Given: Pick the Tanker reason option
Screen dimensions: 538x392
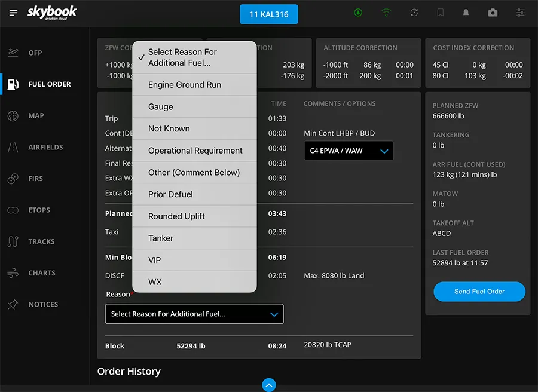Looking at the screenshot, I should pyautogui.click(x=161, y=238).
